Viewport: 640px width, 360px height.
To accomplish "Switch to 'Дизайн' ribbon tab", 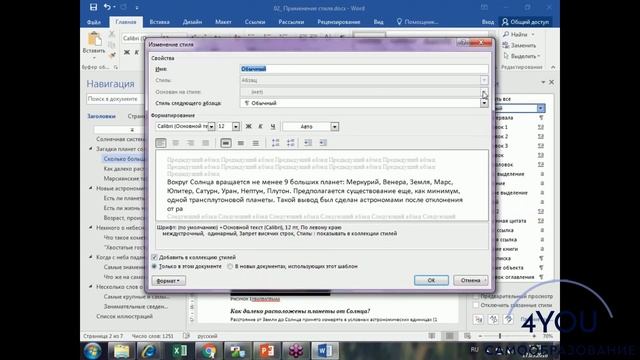I will pyautogui.click(x=192, y=22).
